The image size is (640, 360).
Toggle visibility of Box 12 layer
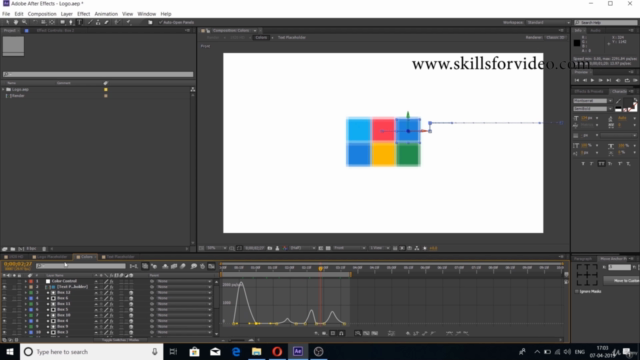point(4,293)
